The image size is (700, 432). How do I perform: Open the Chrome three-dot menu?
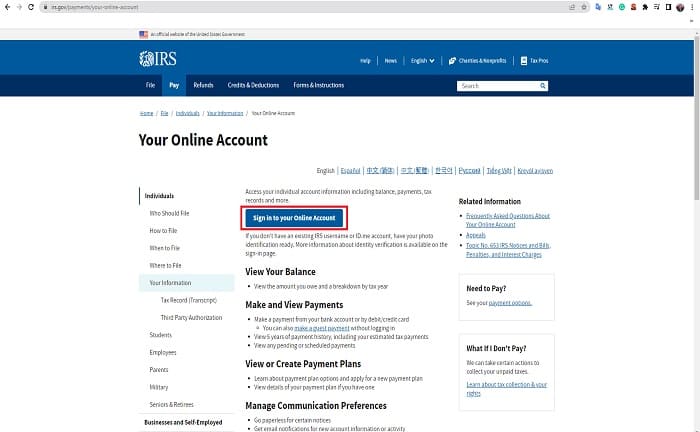click(692, 7)
